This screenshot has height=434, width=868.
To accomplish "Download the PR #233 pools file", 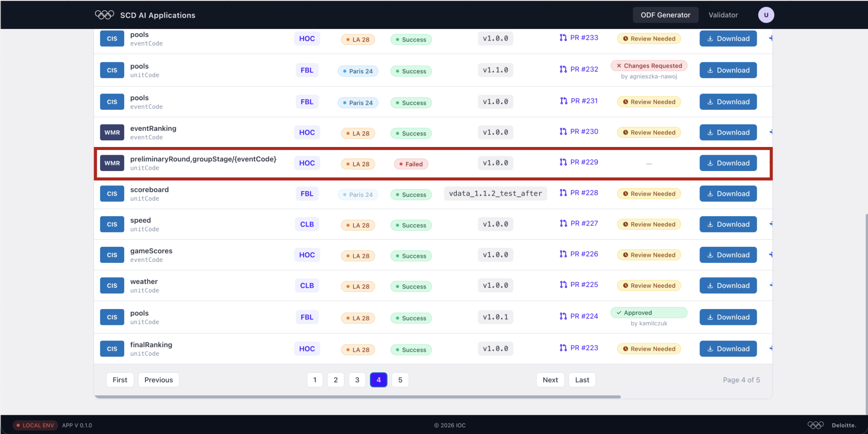I will point(728,39).
